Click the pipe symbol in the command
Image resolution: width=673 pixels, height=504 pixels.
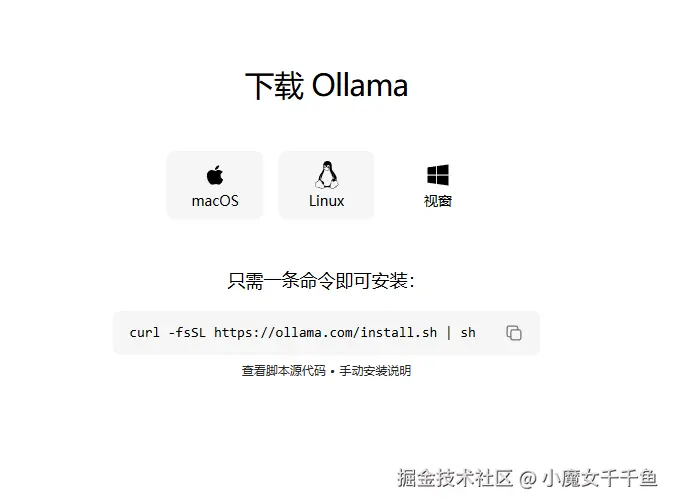pyautogui.click(x=449, y=333)
